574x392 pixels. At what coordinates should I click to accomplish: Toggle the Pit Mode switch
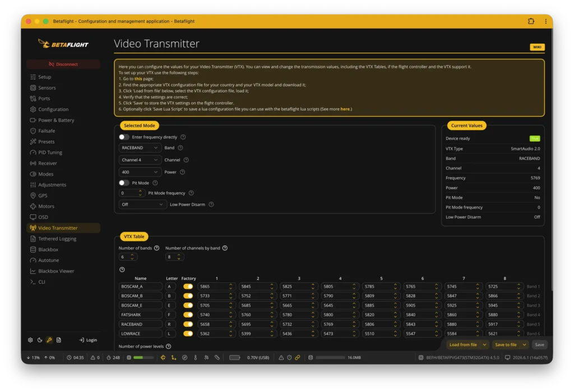124,183
